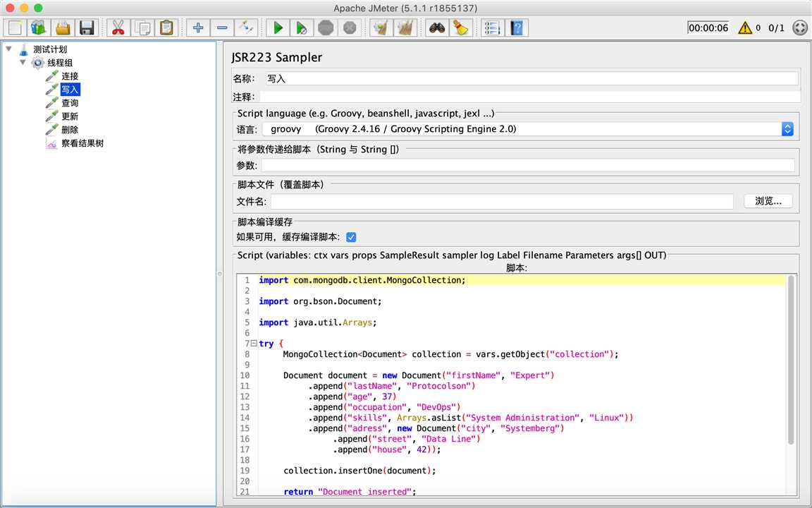Click the Save floppy disk icon

point(87,28)
